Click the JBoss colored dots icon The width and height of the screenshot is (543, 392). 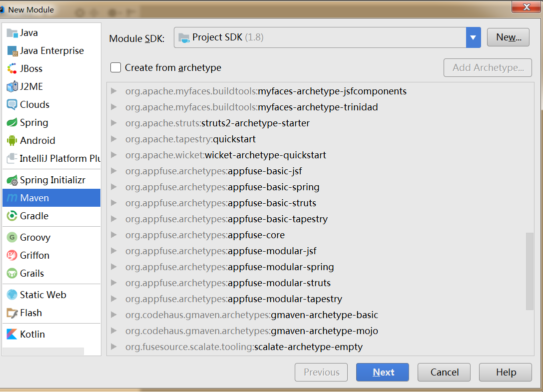[12, 68]
